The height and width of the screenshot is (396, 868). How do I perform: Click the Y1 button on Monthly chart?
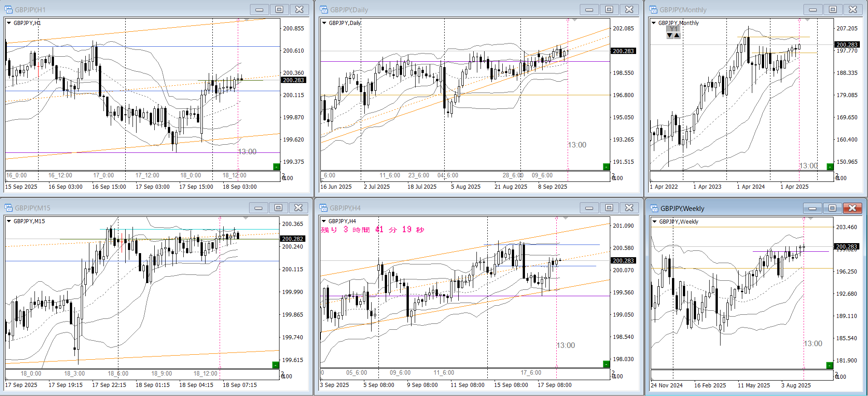pyautogui.click(x=673, y=29)
